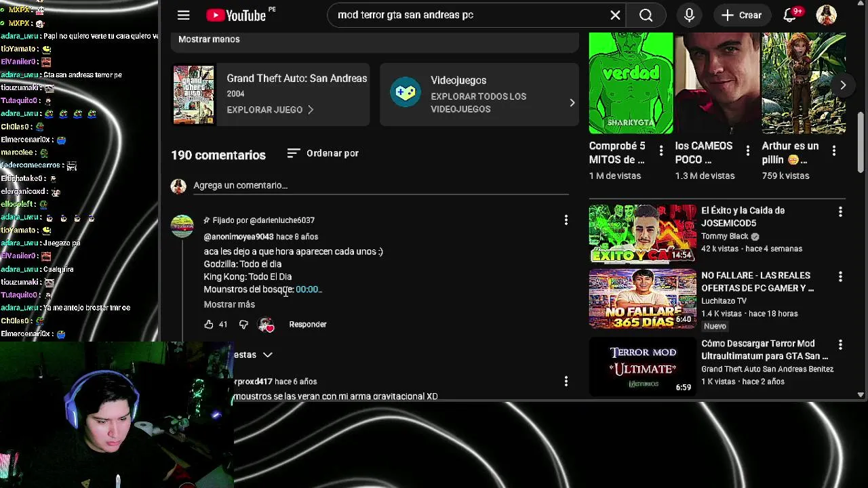Click the scrollbar down arrow
868x488 pixels.
[861, 394]
